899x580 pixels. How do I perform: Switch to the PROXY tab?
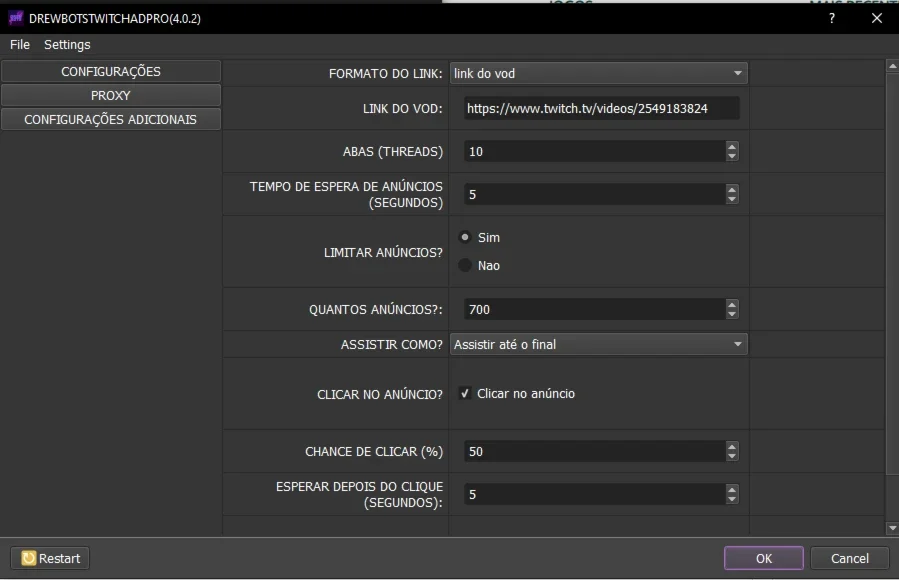[111, 96]
